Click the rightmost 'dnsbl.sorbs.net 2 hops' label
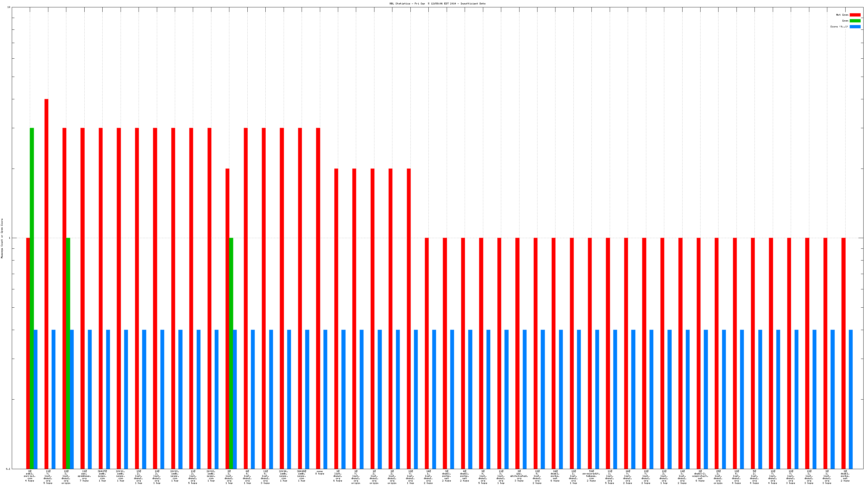868x488 pixels. (845, 476)
